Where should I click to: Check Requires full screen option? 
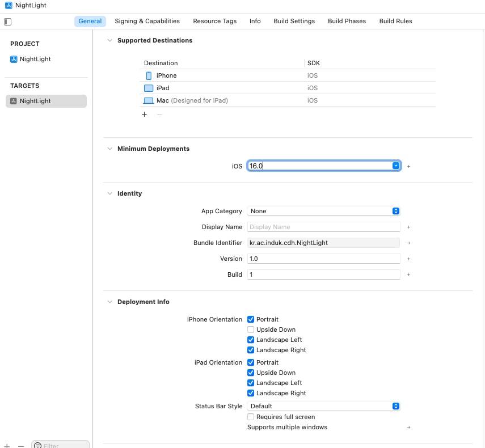point(251,417)
